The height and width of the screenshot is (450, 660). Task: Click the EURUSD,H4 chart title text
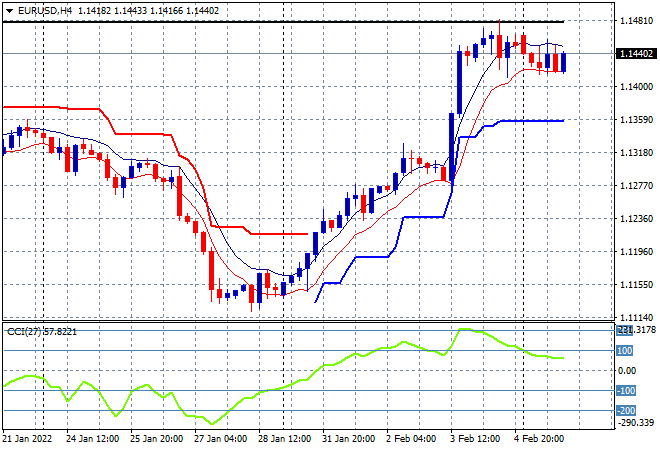point(45,11)
